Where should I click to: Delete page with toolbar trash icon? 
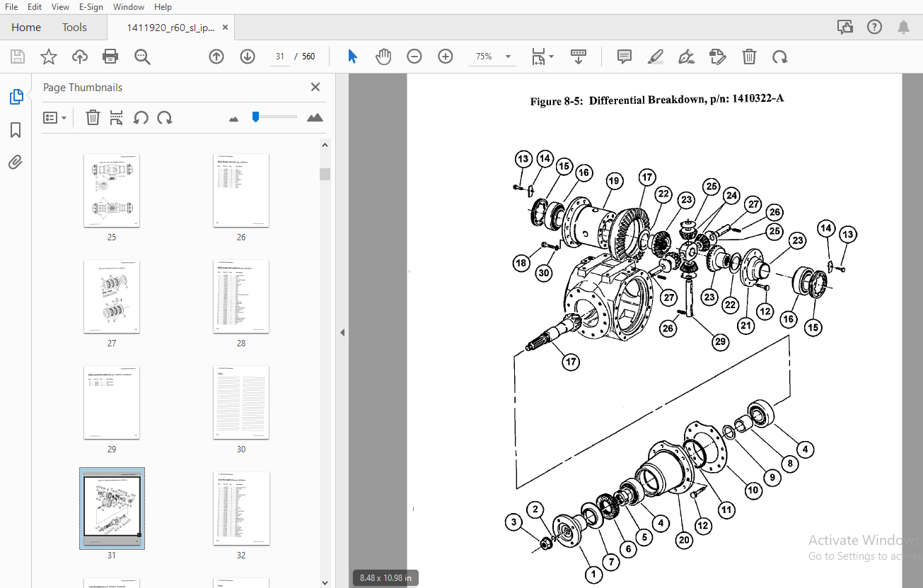(x=749, y=57)
